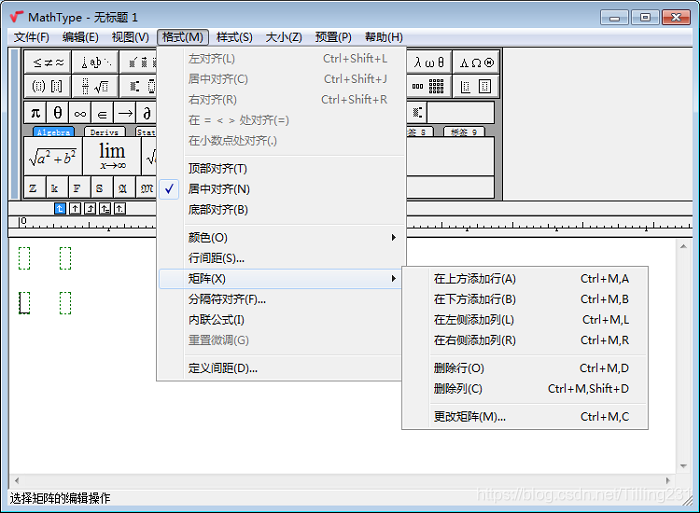Image resolution: width=700 pixels, height=513 pixels.
Task: Click the Fraktur M symbol button
Action: (x=147, y=188)
